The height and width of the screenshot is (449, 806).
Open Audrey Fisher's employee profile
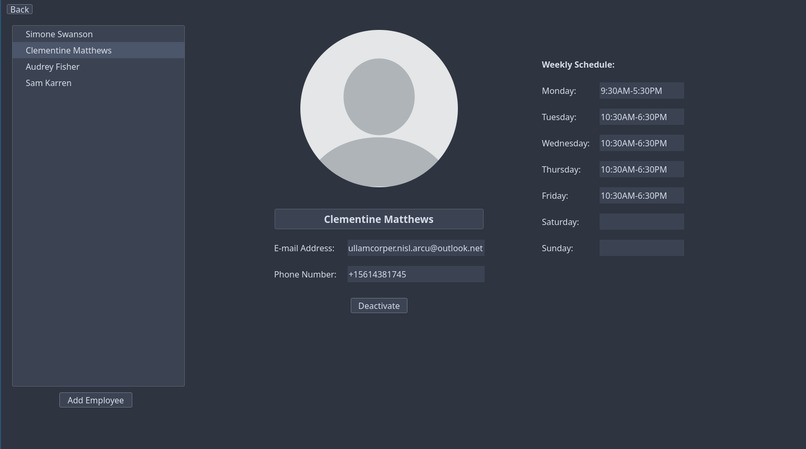98,67
